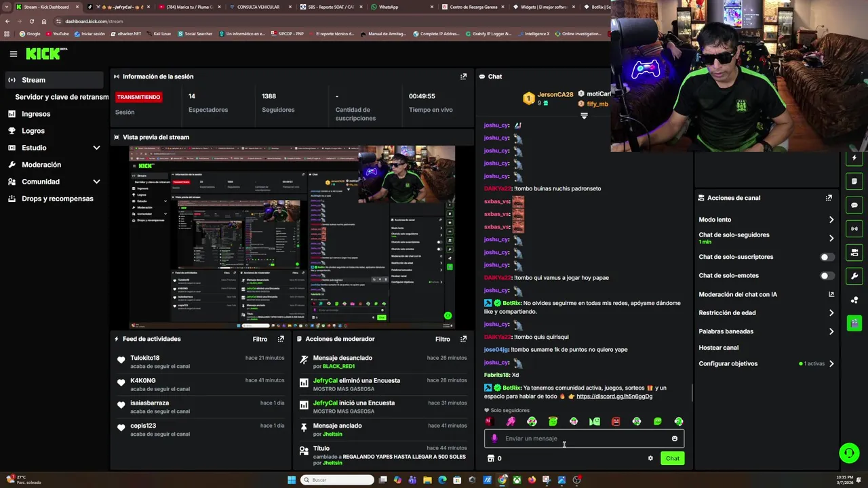868x488 pixels.
Task: Open Kali Linux bookmark
Action: tap(159, 33)
